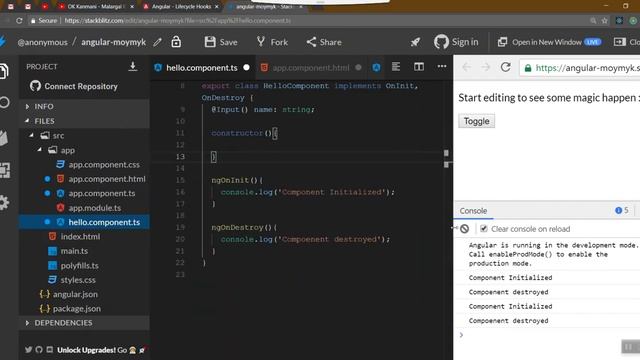Click the GitHub icon at sidebar bottom

(x=39, y=350)
